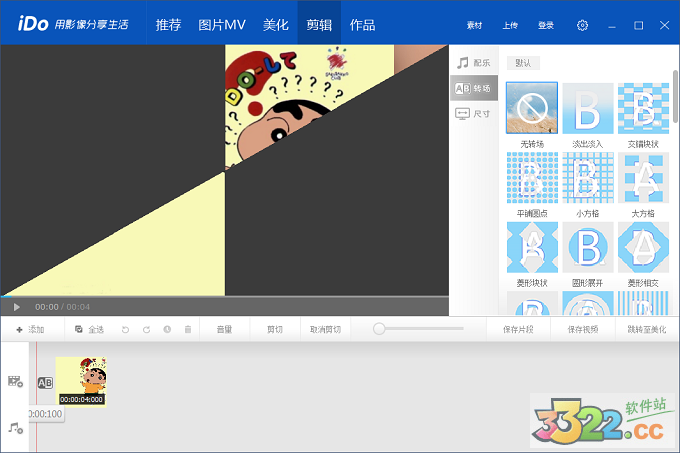Choose the 无转场 no-transition thumbnail
680x453 pixels.
(x=532, y=108)
